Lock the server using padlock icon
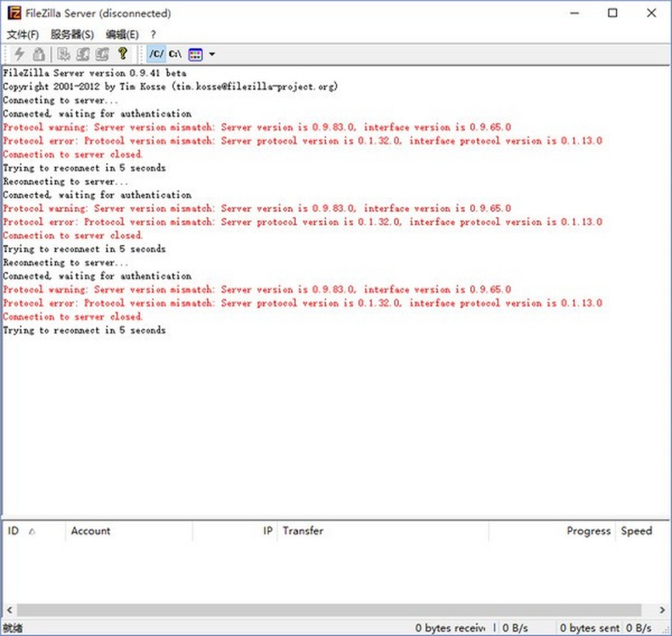The height and width of the screenshot is (636, 672). point(39,54)
